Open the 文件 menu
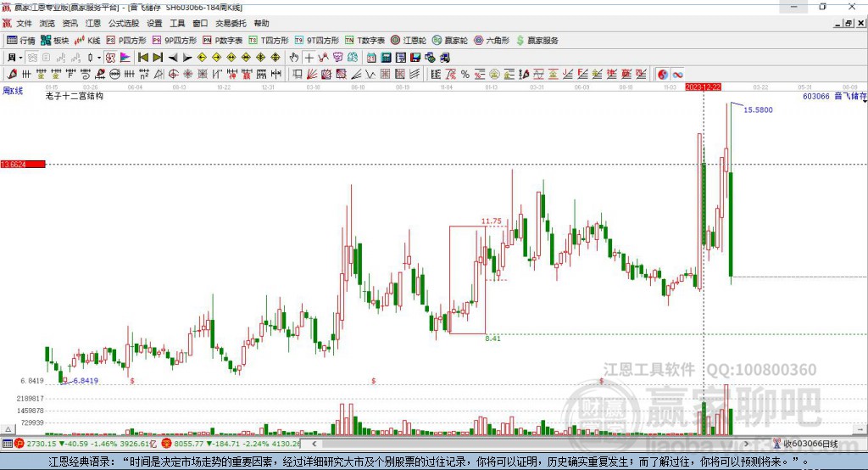 pos(24,23)
